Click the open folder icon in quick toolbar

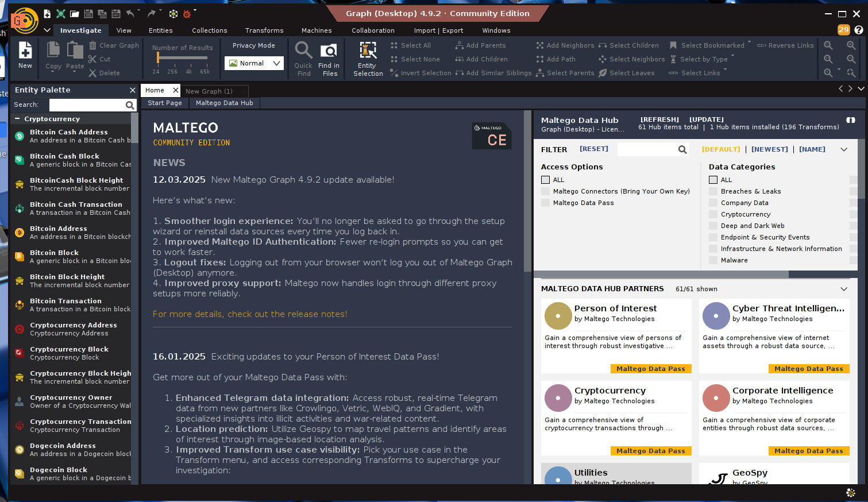[75, 14]
